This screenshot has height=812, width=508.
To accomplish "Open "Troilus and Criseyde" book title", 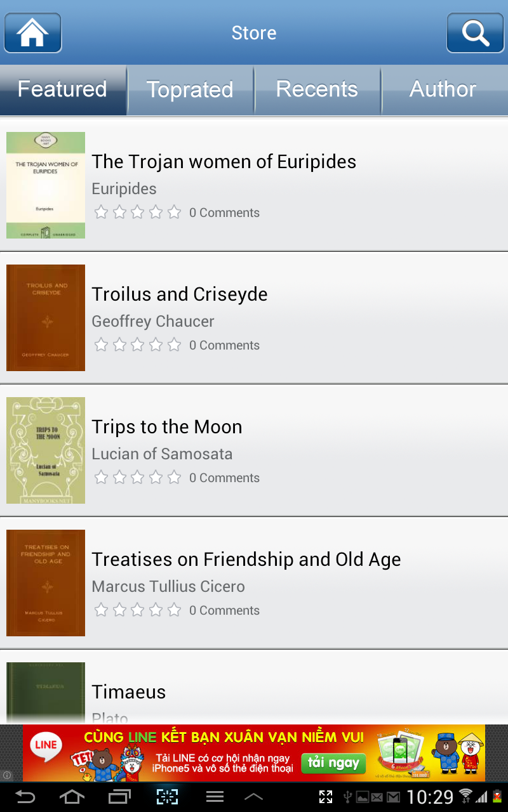I will [x=180, y=294].
